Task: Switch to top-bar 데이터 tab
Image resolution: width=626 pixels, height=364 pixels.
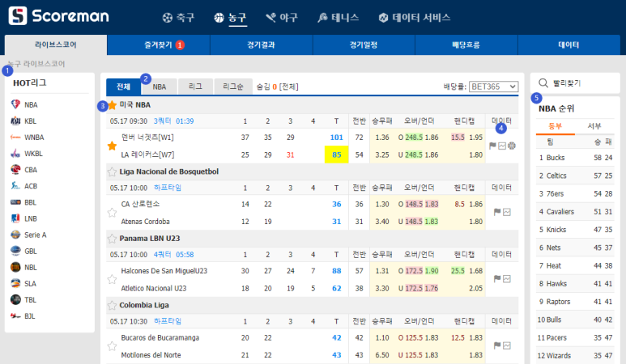Action: [569, 44]
